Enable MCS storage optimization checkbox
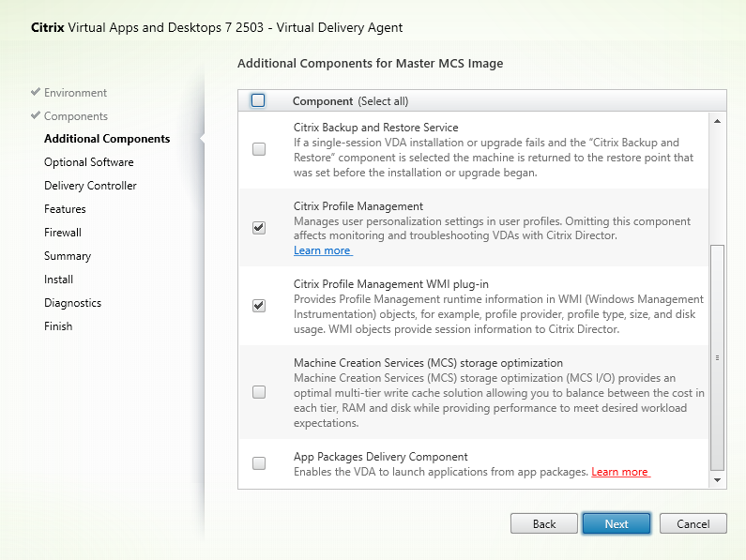This screenshot has width=746, height=560. pyautogui.click(x=259, y=392)
